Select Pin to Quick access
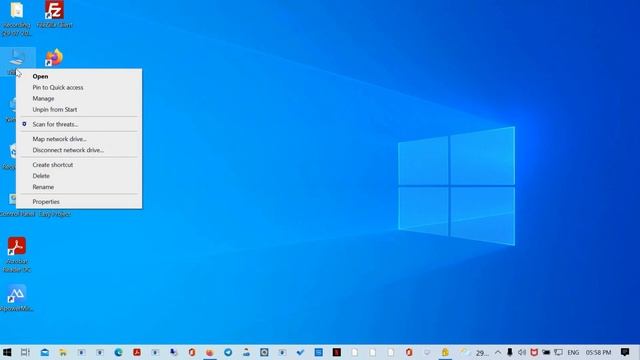Screen dimensions: 640x360 pos(58,87)
